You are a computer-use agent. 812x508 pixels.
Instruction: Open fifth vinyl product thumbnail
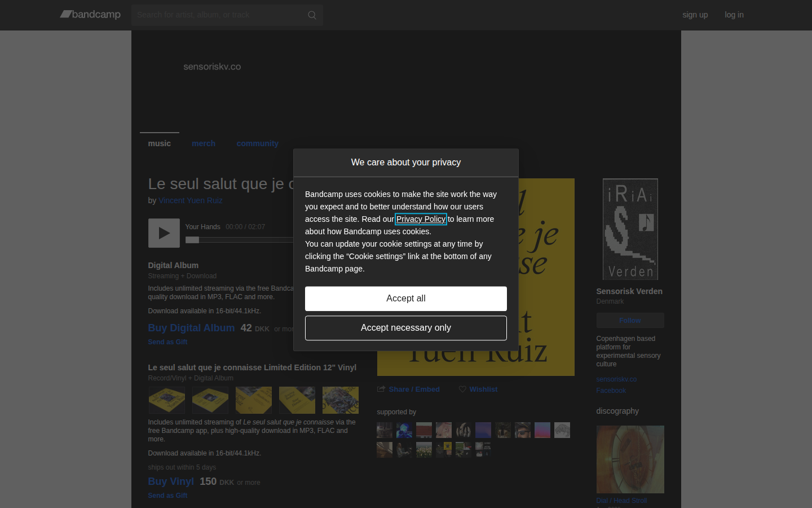[x=340, y=400]
